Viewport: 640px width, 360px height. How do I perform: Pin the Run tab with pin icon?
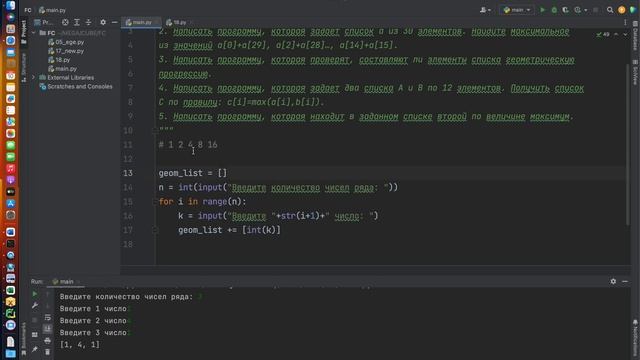pos(35,349)
